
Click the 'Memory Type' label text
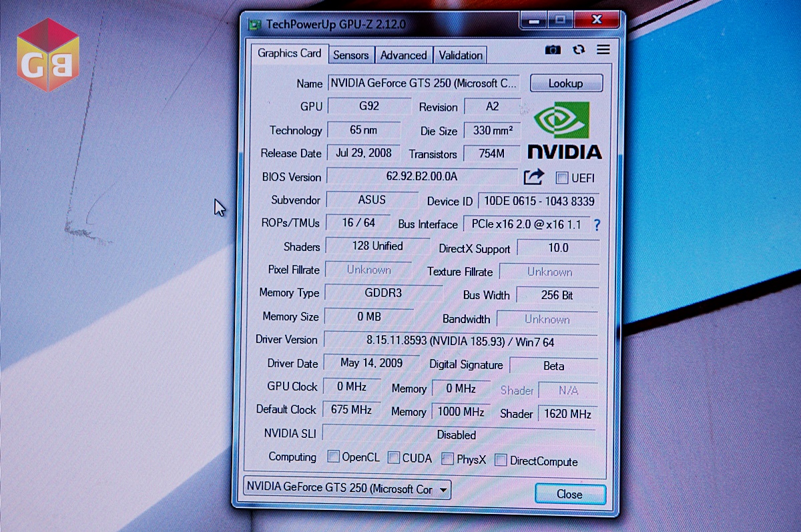(x=289, y=293)
